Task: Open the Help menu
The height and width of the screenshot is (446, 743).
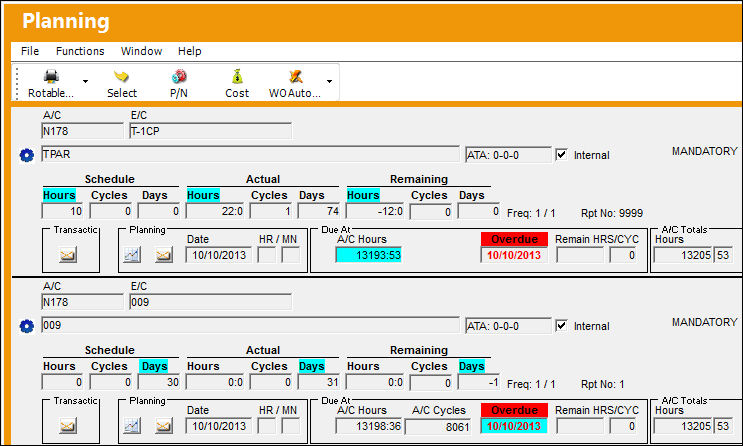Action: tap(190, 51)
